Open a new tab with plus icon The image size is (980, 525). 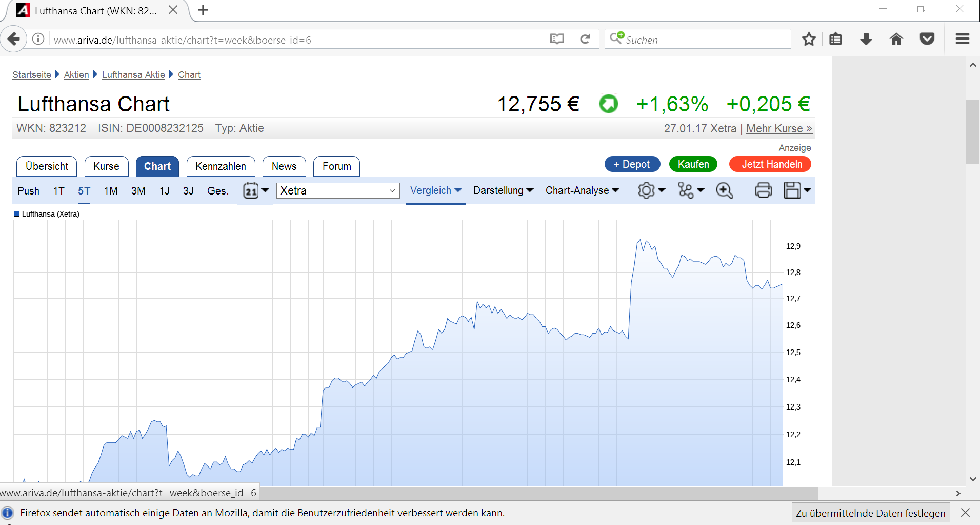pos(203,10)
